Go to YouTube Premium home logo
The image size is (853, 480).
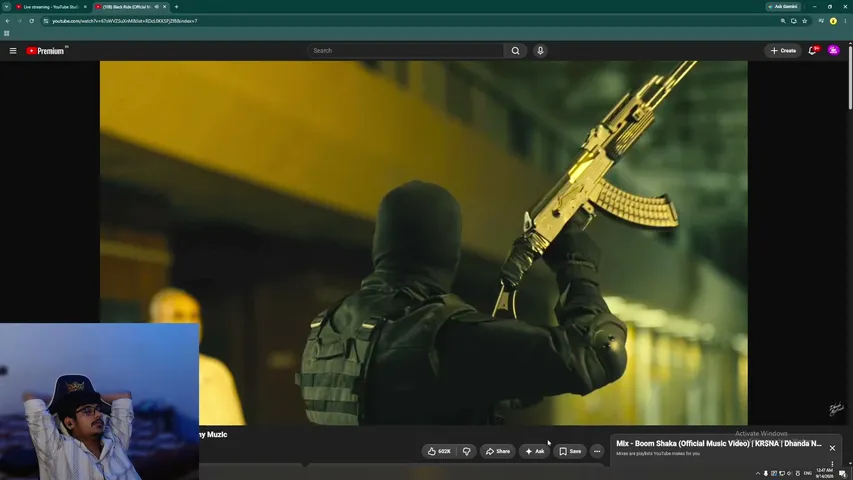[x=45, y=51]
